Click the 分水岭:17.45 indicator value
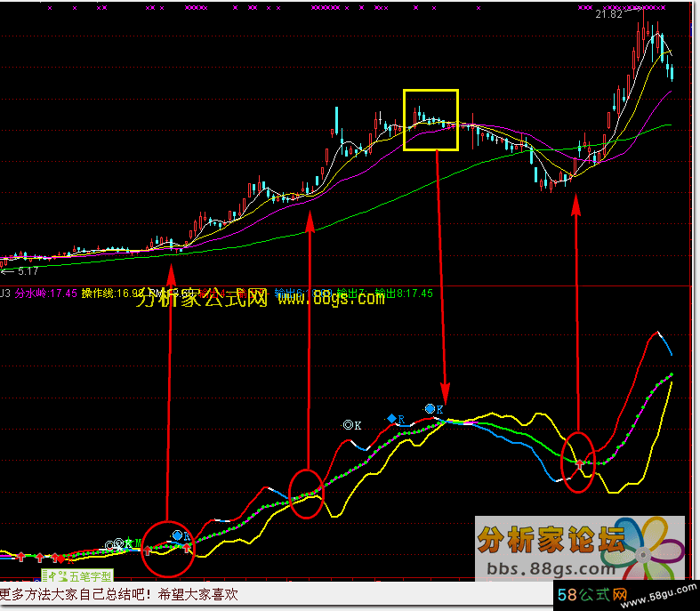 click(46, 293)
